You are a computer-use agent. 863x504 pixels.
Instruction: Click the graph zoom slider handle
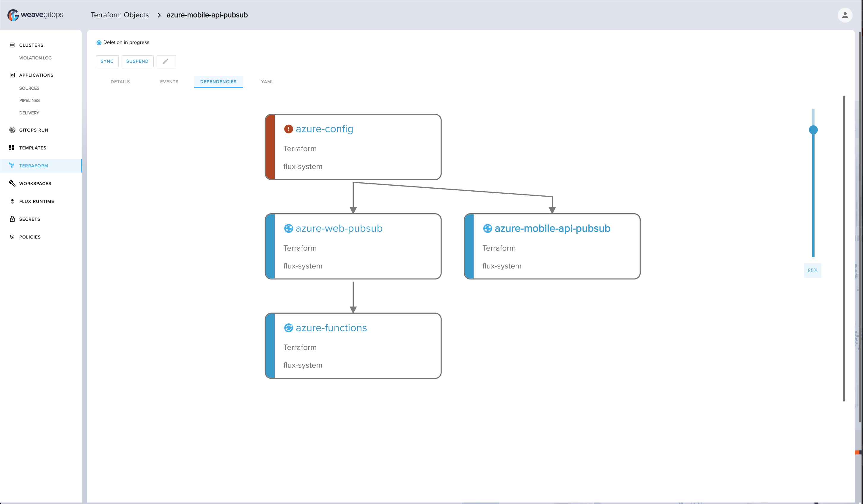[813, 130]
